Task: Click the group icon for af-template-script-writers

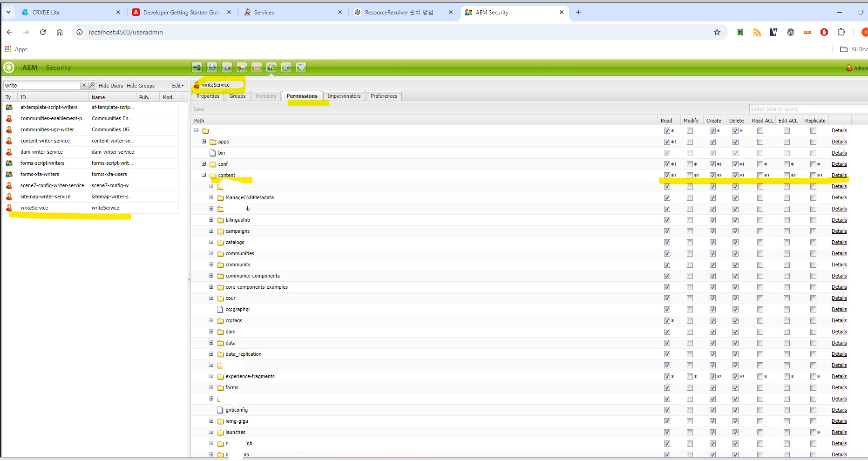Action: point(9,107)
